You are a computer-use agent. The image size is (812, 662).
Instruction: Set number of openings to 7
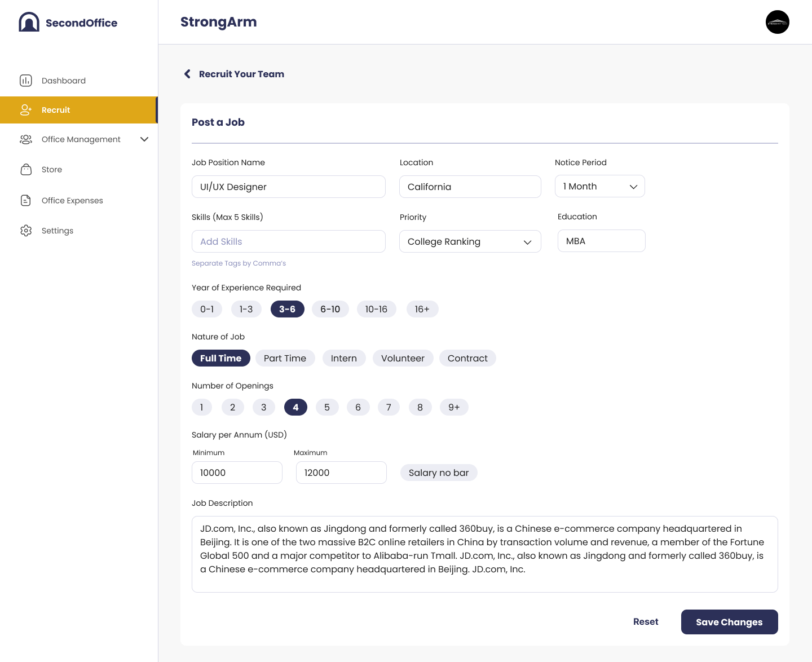(x=389, y=407)
